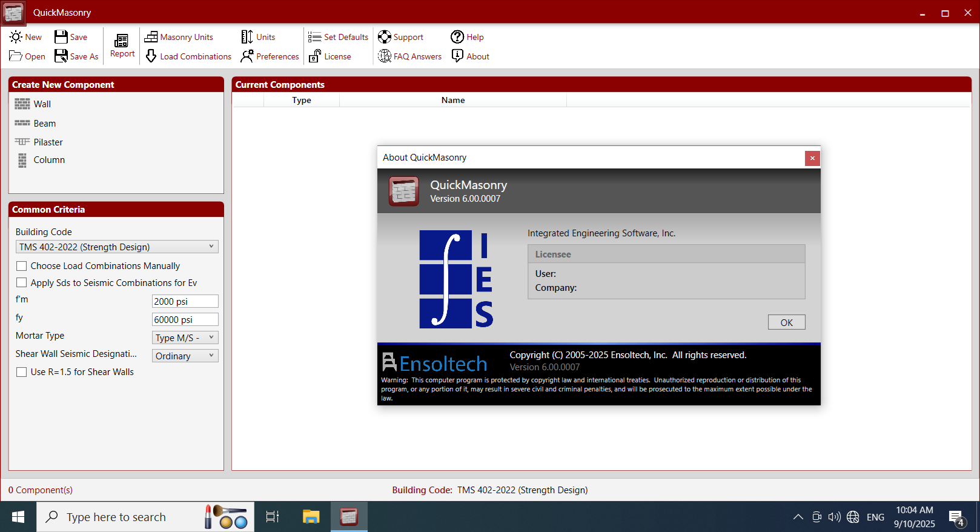This screenshot has height=532, width=980.
Task: Click the f'm 2000 psi input field
Action: [185, 301]
